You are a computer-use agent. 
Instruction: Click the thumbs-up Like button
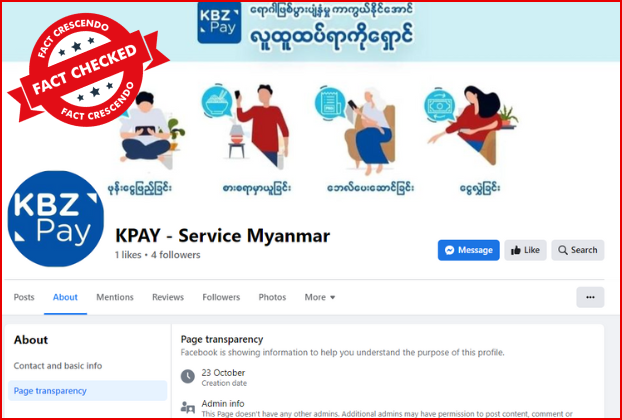click(x=525, y=250)
